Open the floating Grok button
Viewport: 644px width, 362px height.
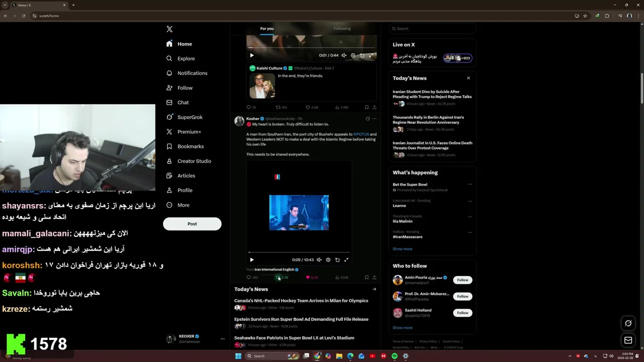coord(628,323)
